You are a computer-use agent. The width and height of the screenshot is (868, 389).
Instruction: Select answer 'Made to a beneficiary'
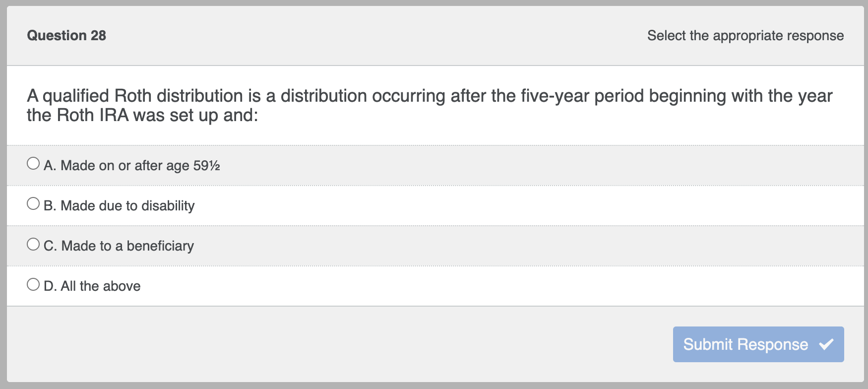click(119, 246)
